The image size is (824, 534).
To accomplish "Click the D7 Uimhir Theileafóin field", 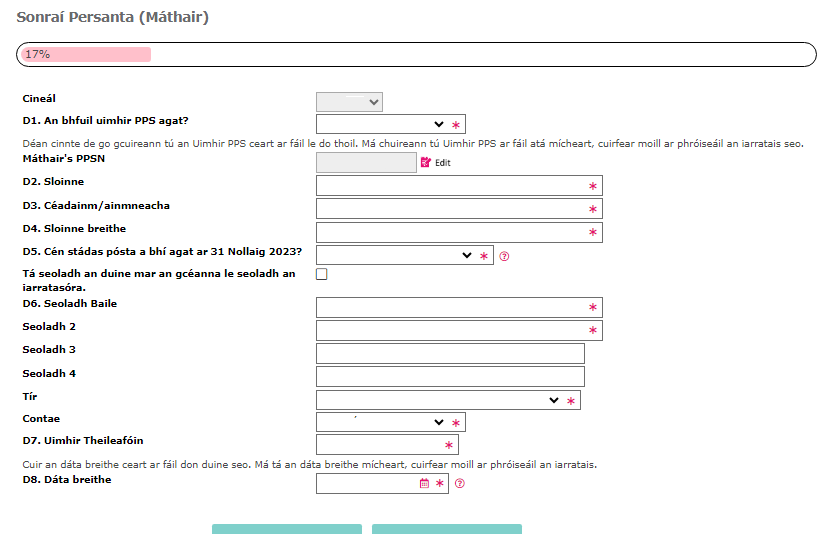I will 378,445.
